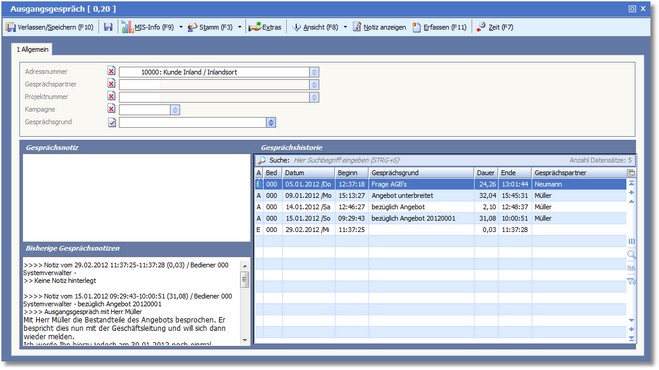Open MIS-Info (F9) chart icon
Image resolution: width=659 pixels, height=370 pixels.
click(x=127, y=27)
